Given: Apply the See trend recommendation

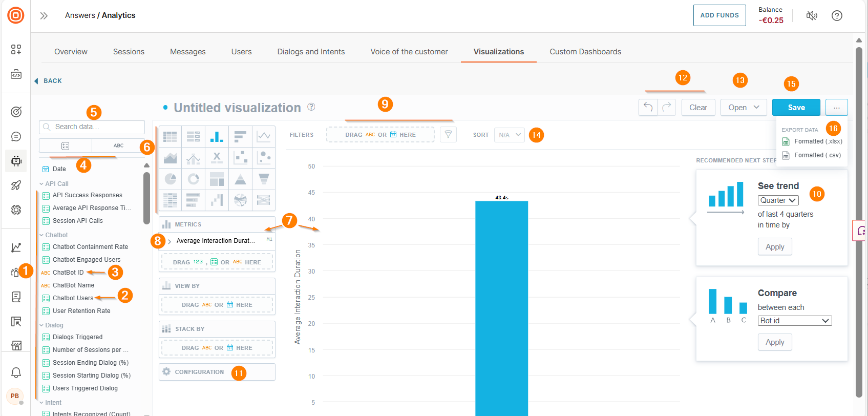Looking at the screenshot, I should coord(775,247).
